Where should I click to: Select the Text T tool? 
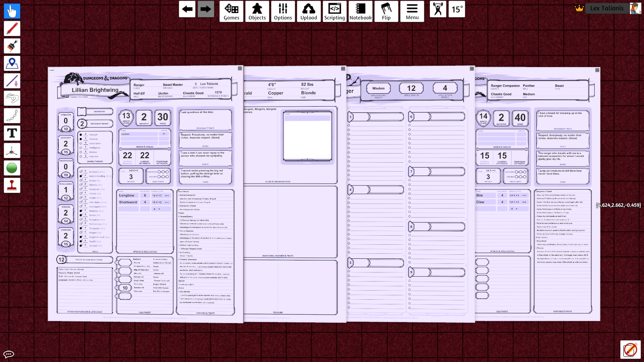pyautogui.click(x=12, y=133)
